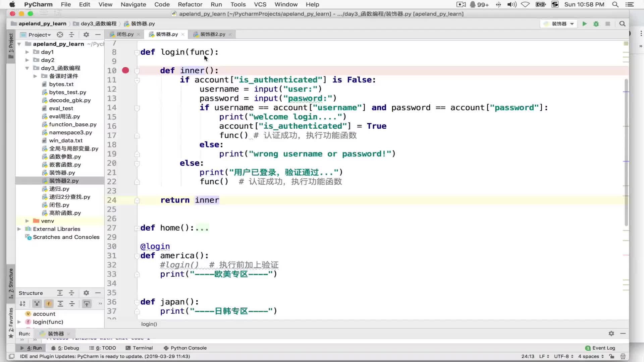The image size is (644, 362).
Task: Open the Refactor menu
Action: [190, 4]
